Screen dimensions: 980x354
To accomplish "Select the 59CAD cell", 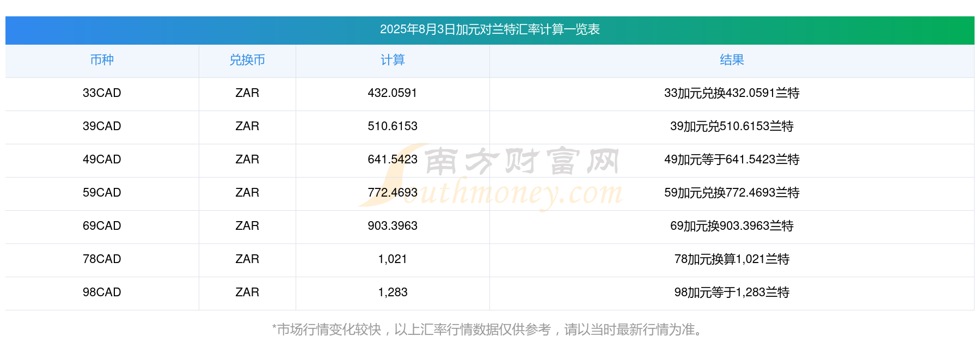I will 102,193.
